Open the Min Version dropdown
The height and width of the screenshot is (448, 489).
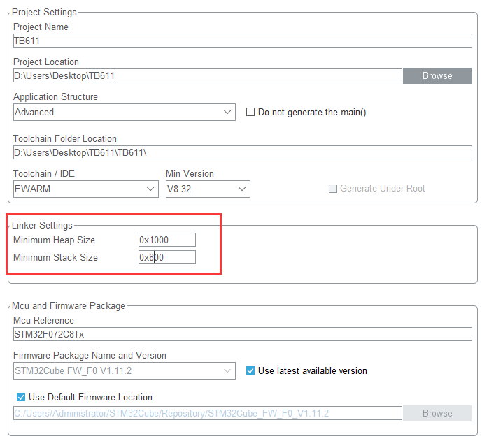(x=208, y=189)
